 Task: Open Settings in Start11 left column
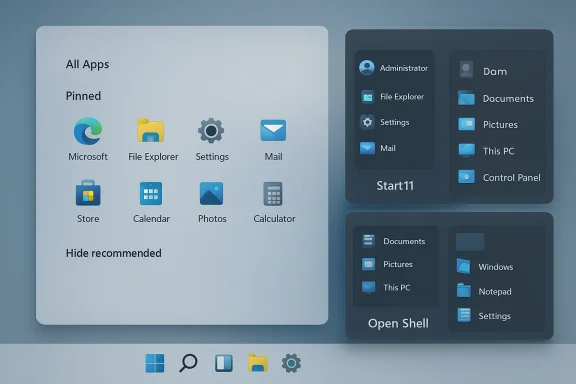click(385, 122)
